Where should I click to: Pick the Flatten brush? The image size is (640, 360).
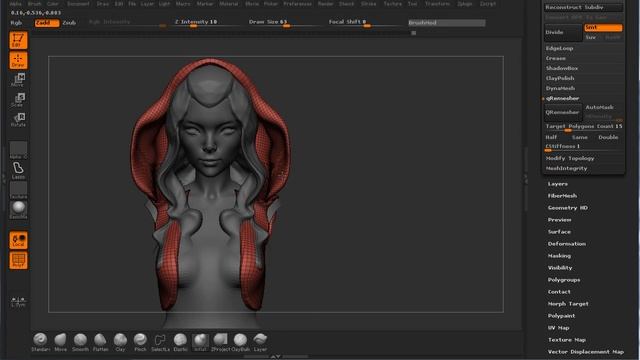click(x=100, y=342)
